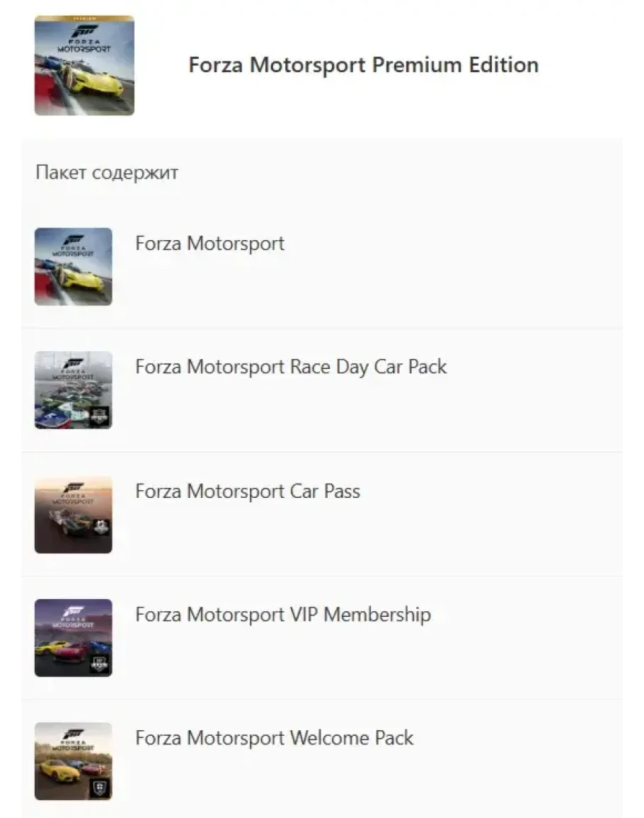This screenshot has height=818, width=644.
Task: Open 'Forza Motorsport Car Pass' link
Action: pyautogui.click(x=248, y=492)
